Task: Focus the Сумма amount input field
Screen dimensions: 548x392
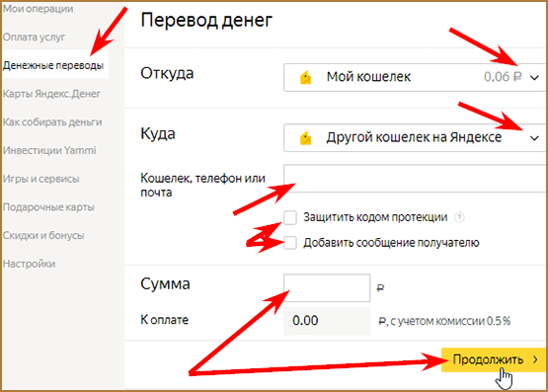Action: (327, 288)
